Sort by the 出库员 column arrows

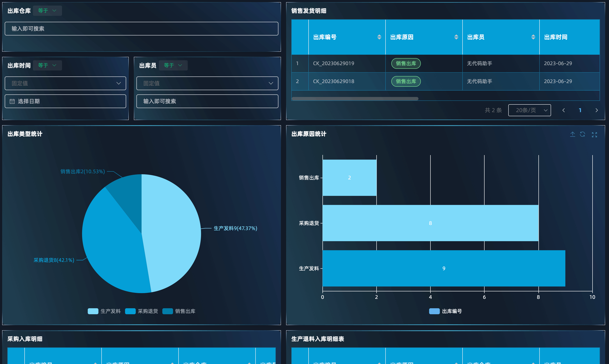[x=533, y=37]
